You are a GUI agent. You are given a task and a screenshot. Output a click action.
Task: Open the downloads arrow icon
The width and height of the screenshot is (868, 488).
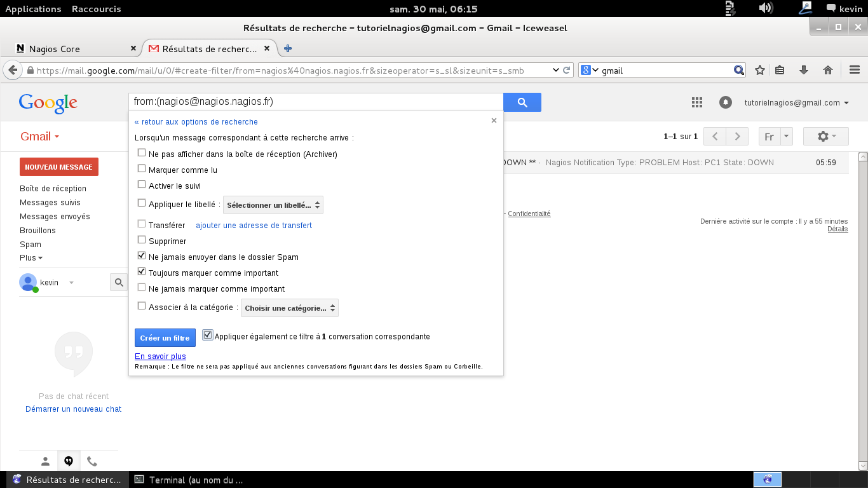coord(804,71)
